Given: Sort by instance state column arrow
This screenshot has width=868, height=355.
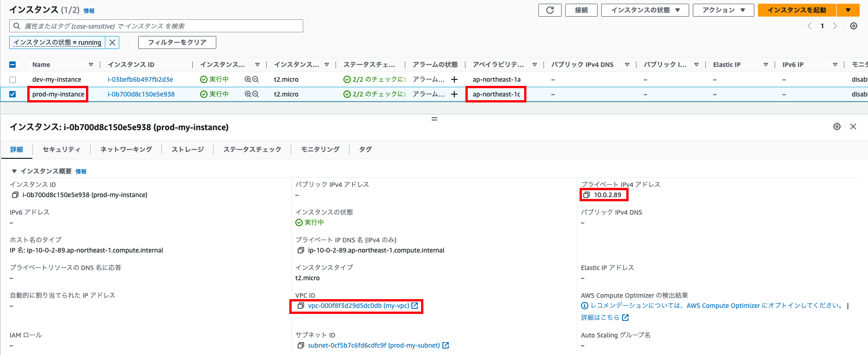Looking at the screenshot, I should pyautogui.click(x=257, y=65).
